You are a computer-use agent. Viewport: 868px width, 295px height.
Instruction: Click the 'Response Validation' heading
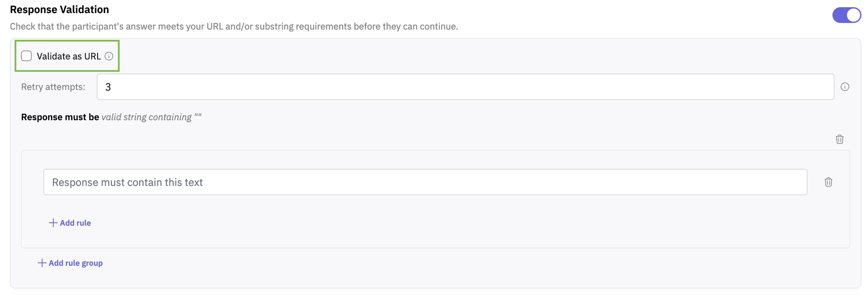(x=59, y=9)
